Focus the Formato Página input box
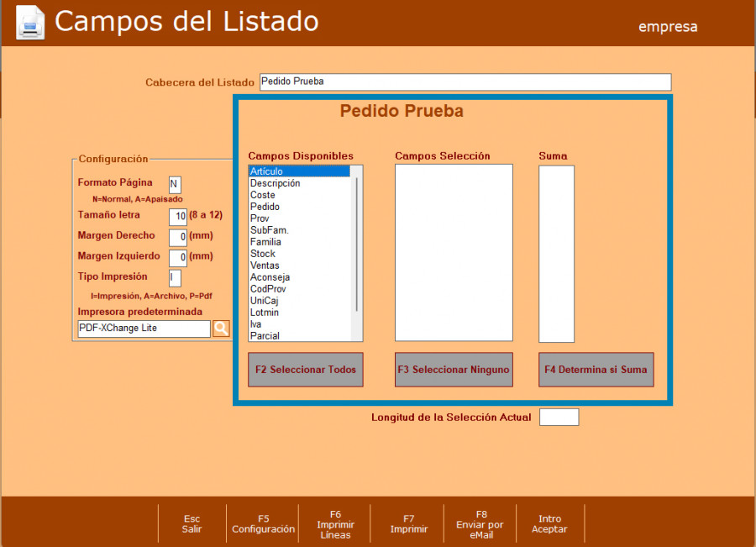Image resolution: width=756 pixels, height=547 pixels. pyautogui.click(x=175, y=185)
